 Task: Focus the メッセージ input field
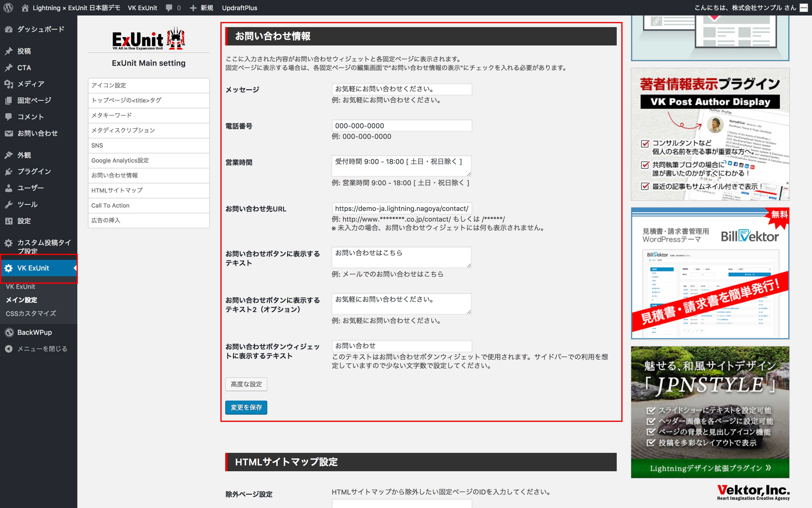pyautogui.click(x=402, y=89)
